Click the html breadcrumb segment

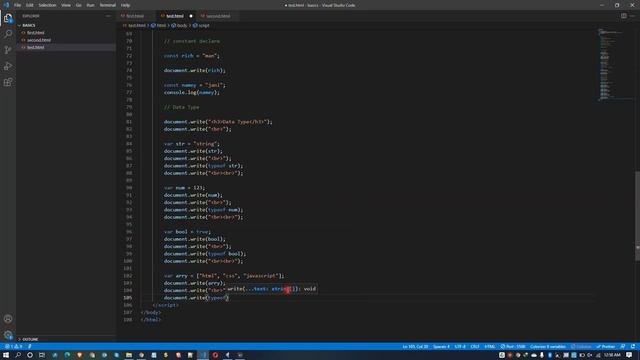(159, 25)
